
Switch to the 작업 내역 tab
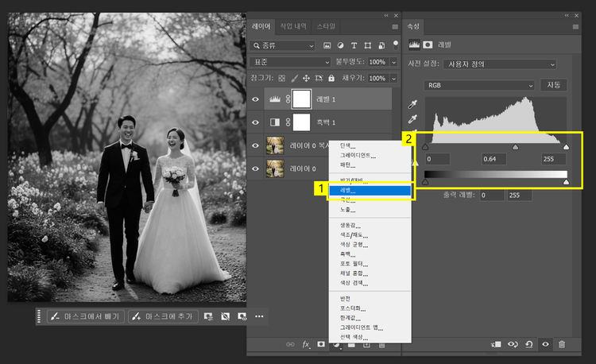point(294,25)
